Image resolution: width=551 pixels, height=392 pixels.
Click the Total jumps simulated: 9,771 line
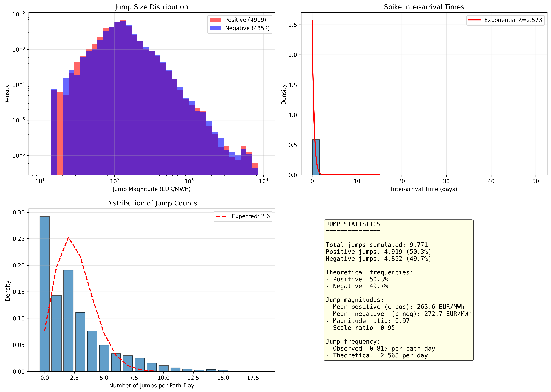point(377,245)
